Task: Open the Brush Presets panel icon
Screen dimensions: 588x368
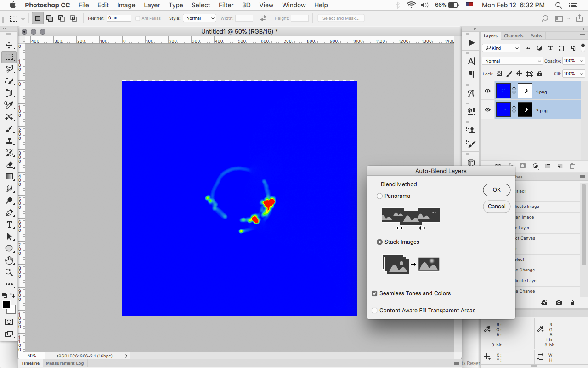Action: (x=471, y=143)
